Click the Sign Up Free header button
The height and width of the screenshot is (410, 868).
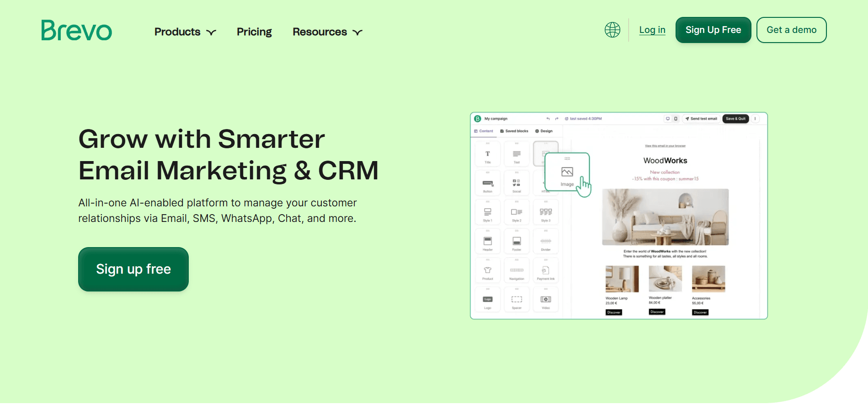pos(713,30)
